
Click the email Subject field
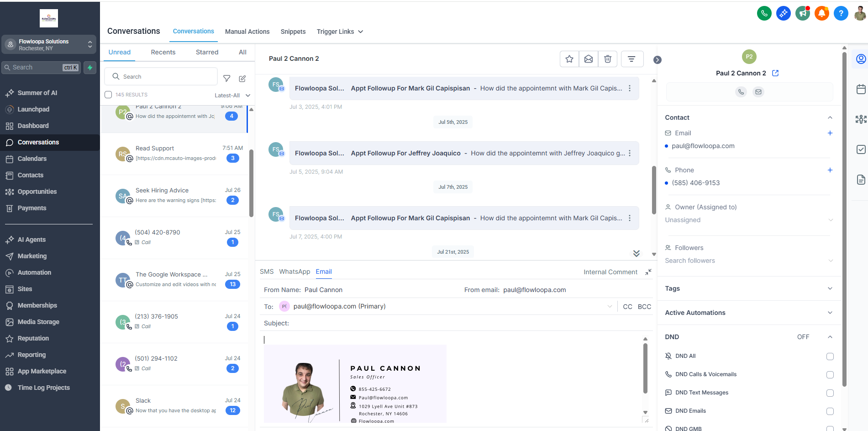tap(457, 323)
